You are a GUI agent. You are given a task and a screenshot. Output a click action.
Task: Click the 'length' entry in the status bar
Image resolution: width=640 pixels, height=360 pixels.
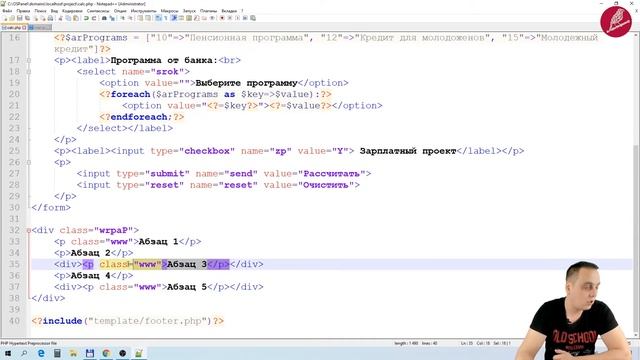coord(406,343)
